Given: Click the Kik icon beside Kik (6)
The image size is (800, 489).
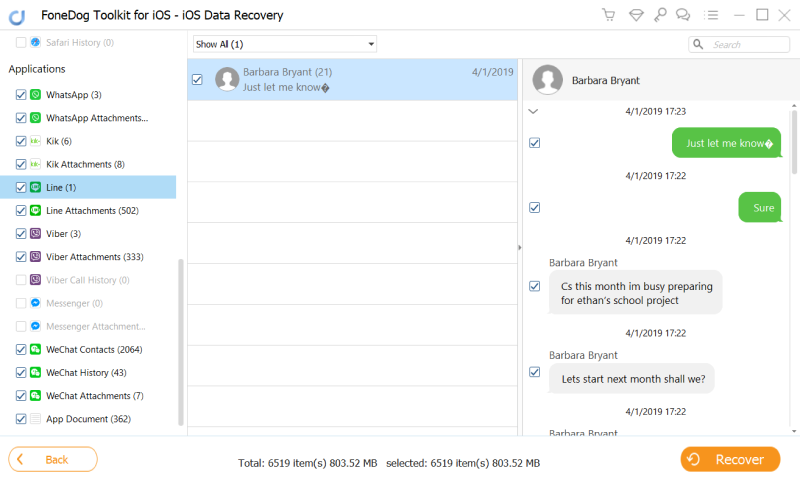Looking at the screenshot, I should (x=35, y=141).
